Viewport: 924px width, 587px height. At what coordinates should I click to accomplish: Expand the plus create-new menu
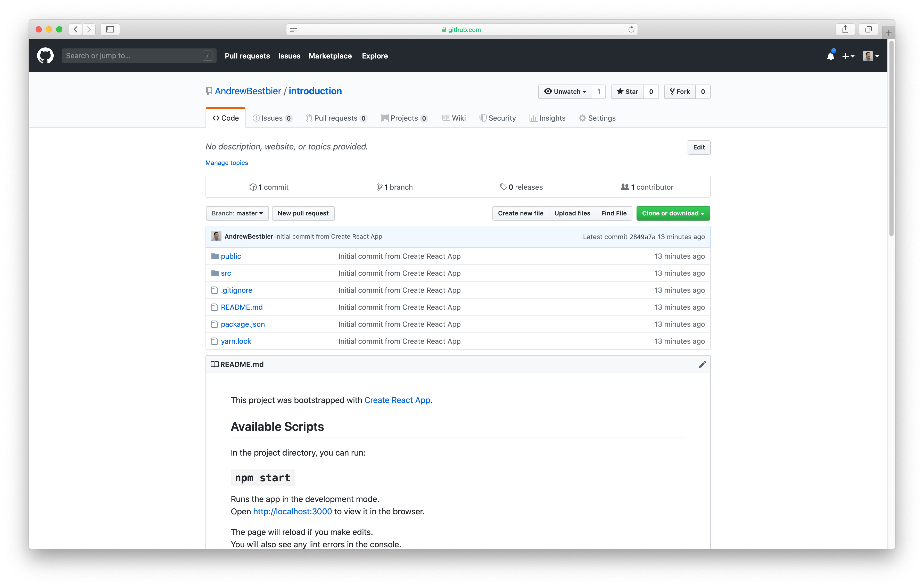point(848,56)
